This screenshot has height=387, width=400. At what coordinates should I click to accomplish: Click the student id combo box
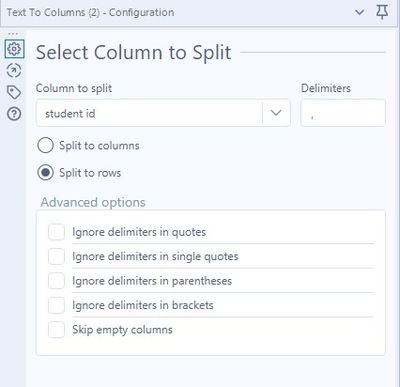(163, 113)
